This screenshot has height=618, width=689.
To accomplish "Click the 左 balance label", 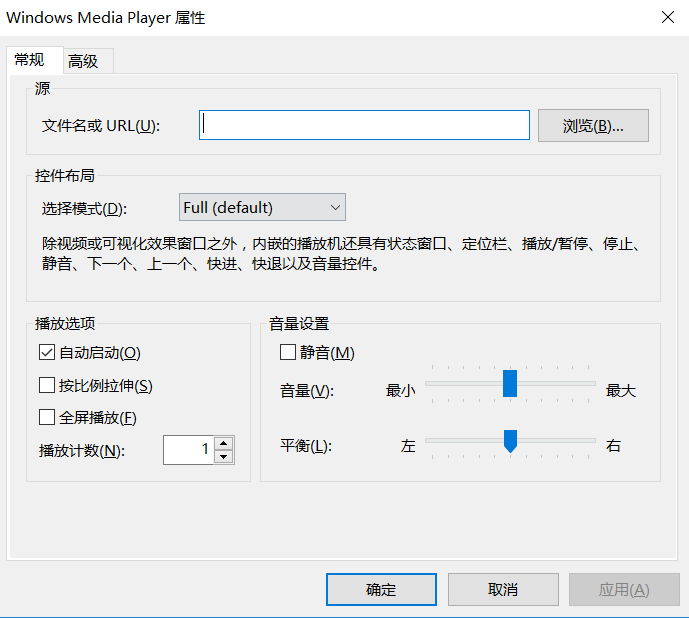I will pyautogui.click(x=408, y=446).
